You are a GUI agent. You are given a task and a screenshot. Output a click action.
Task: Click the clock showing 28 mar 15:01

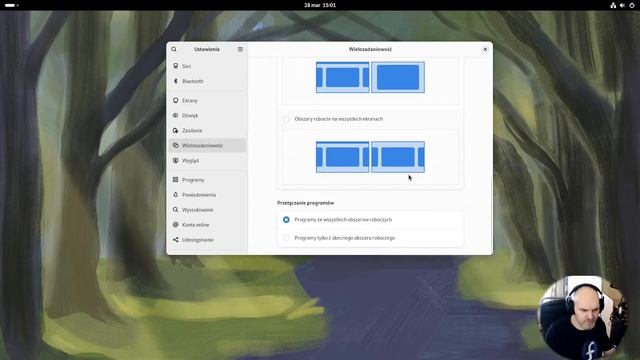coord(320,5)
